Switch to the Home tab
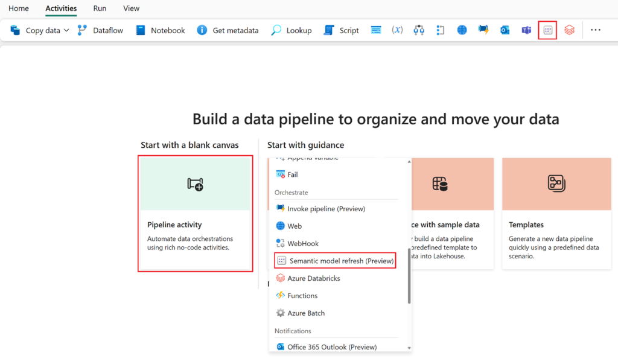Screen dimensions: 618x364 (19, 8)
